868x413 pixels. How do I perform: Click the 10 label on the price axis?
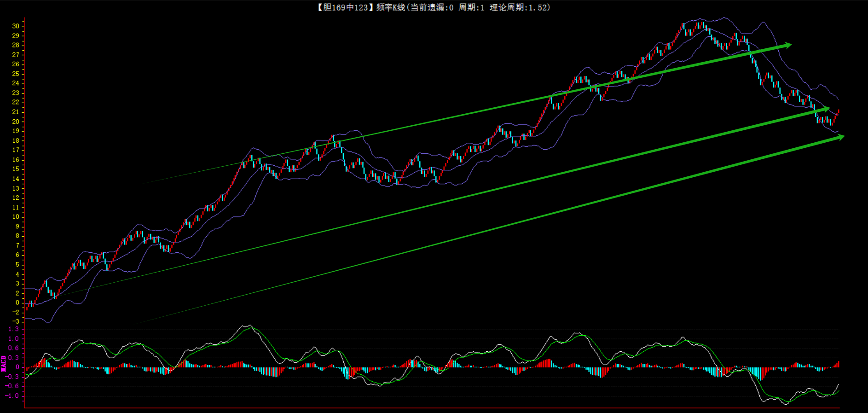[16, 217]
